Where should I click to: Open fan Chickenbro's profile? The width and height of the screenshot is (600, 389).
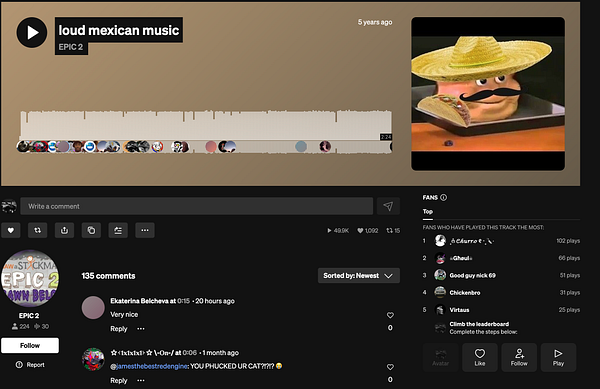pyautogui.click(x=465, y=293)
